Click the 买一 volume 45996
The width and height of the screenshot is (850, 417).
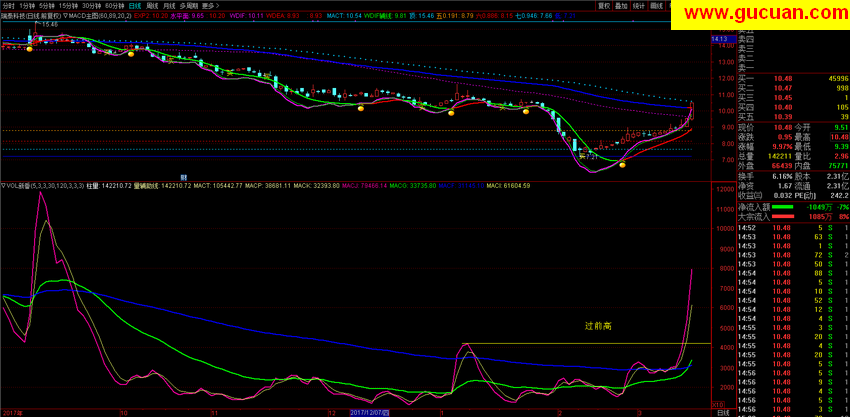pyautogui.click(x=838, y=79)
